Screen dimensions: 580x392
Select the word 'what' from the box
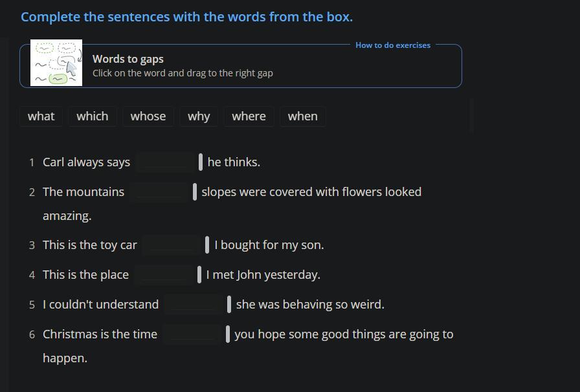point(41,116)
